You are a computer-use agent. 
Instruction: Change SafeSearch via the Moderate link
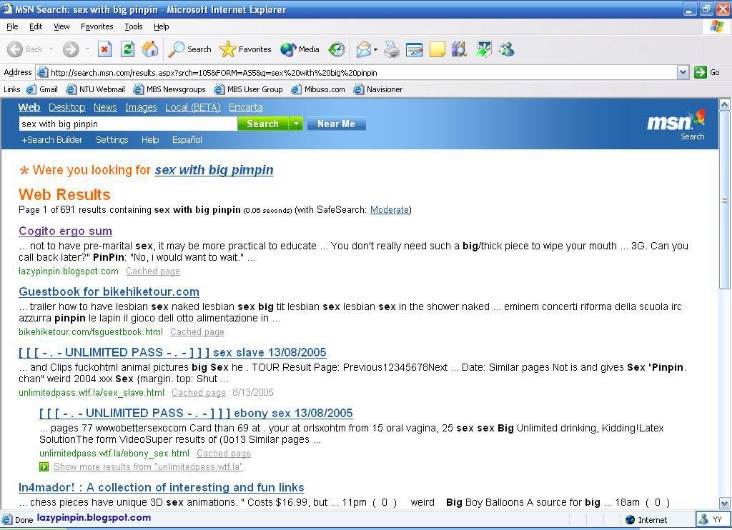pyautogui.click(x=389, y=210)
